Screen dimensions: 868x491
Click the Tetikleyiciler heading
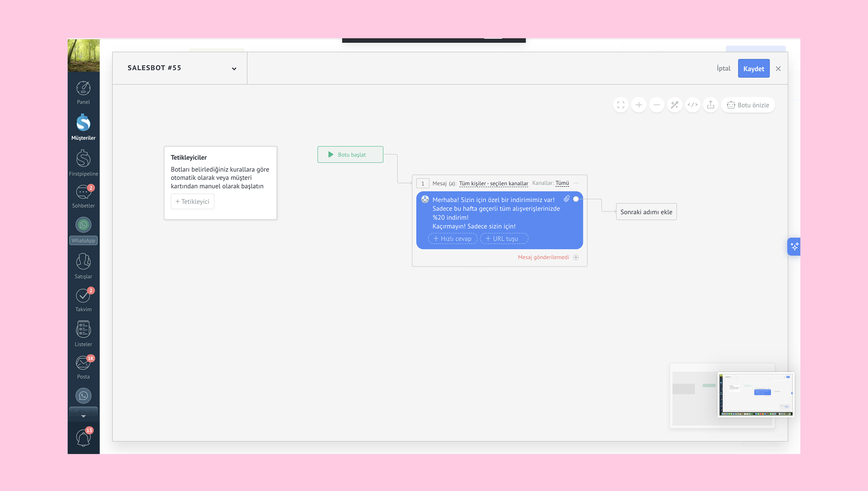tap(188, 158)
